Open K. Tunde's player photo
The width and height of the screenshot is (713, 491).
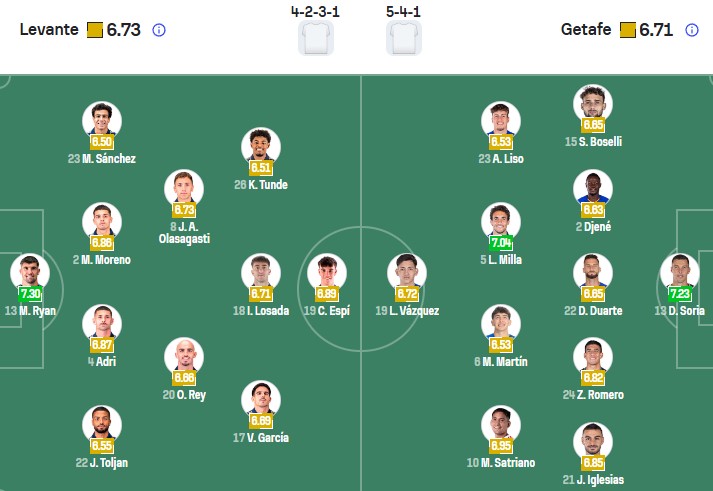pos(260,146)
